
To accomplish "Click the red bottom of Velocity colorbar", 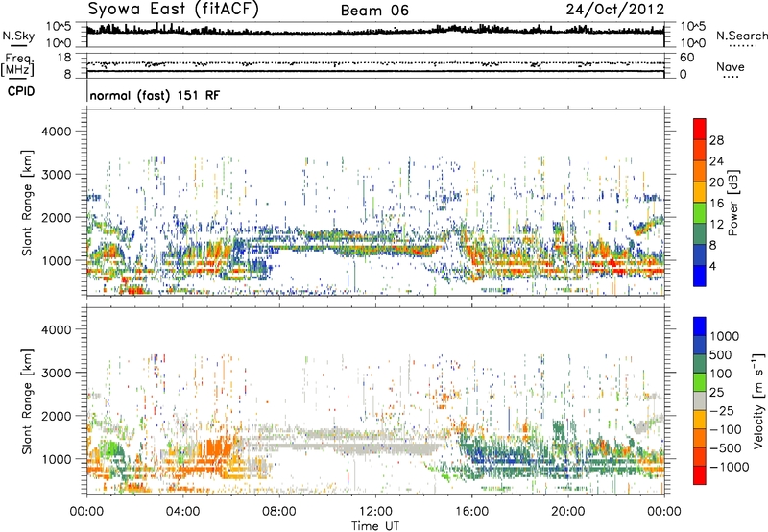I will click(x=700, y=475).
